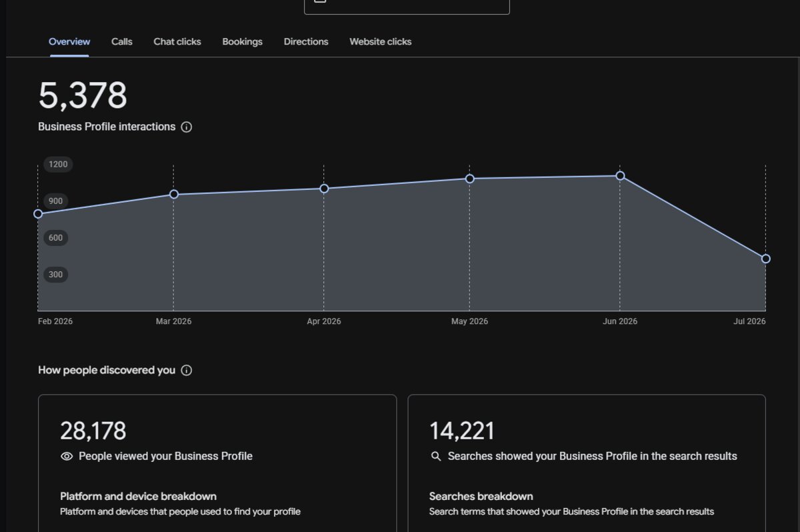Click the Apr 2026 axis label

[324, 321]
